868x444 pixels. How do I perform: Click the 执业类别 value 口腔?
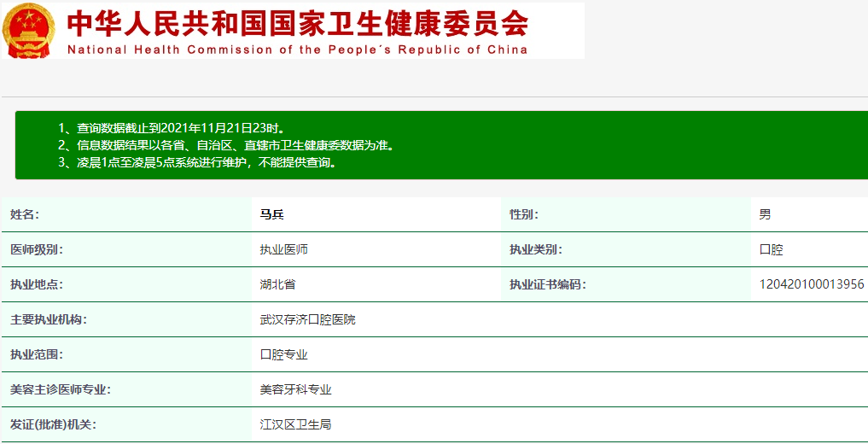771,249
